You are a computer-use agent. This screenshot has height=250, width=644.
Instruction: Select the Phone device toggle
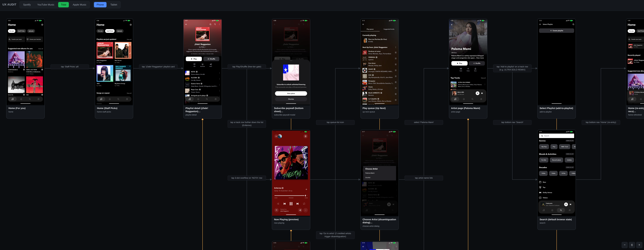[x=100, y=4]
